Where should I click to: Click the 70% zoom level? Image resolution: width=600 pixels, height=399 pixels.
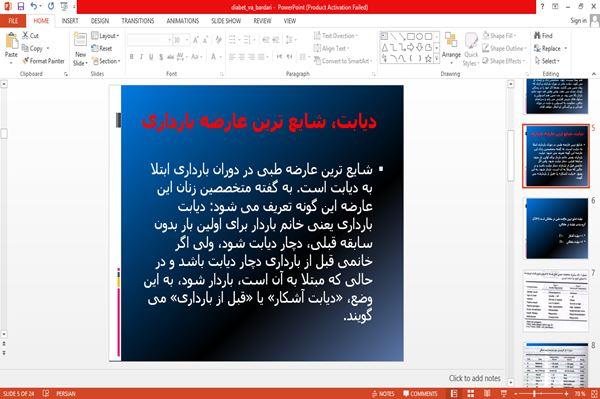[580, 394]
